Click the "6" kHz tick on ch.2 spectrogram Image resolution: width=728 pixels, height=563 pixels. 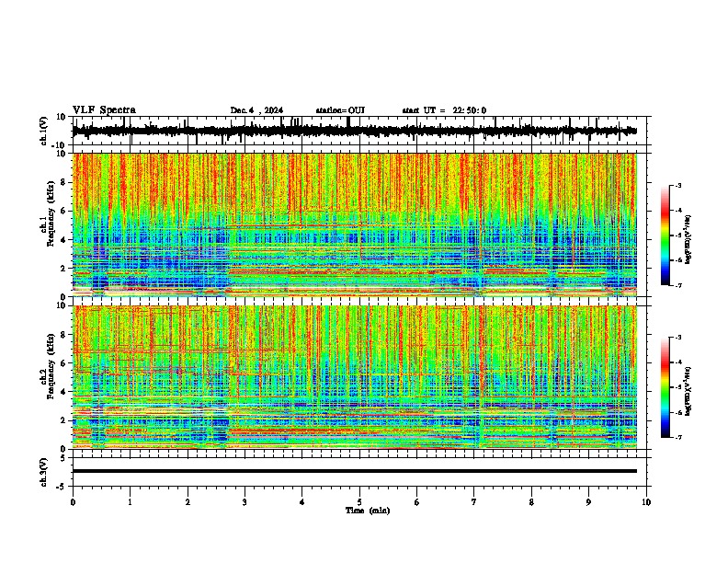[x=64, y=363]
